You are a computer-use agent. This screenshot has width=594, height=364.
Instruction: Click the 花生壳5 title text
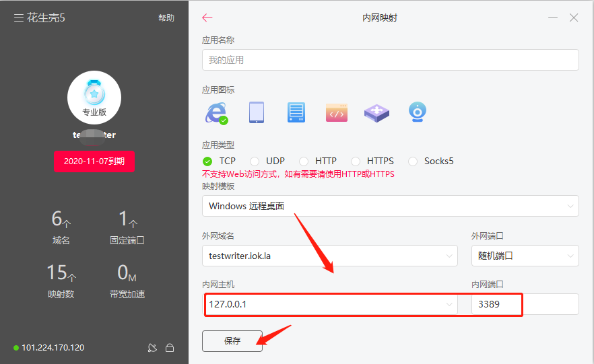(x=46, y=17)
